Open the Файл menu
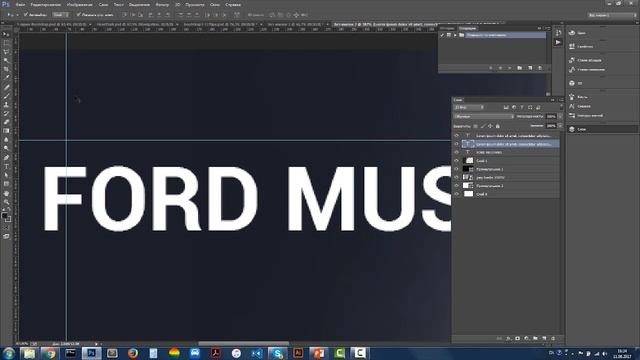The height and width of the screenshot is (360, 640). coord(20,4)
